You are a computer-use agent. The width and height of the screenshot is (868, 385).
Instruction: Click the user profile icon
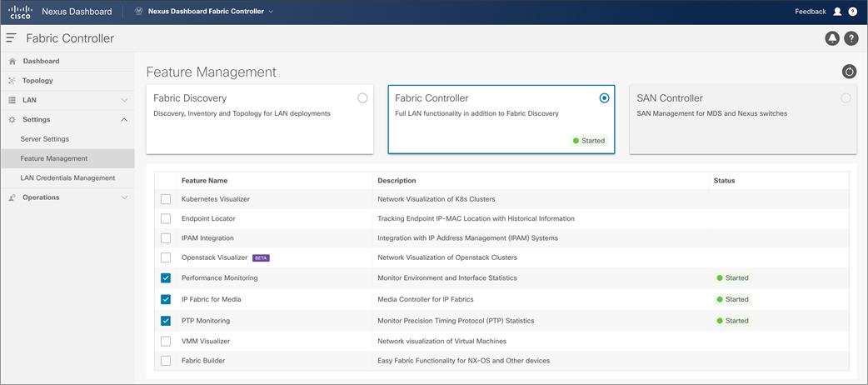[x=837, y=12]
